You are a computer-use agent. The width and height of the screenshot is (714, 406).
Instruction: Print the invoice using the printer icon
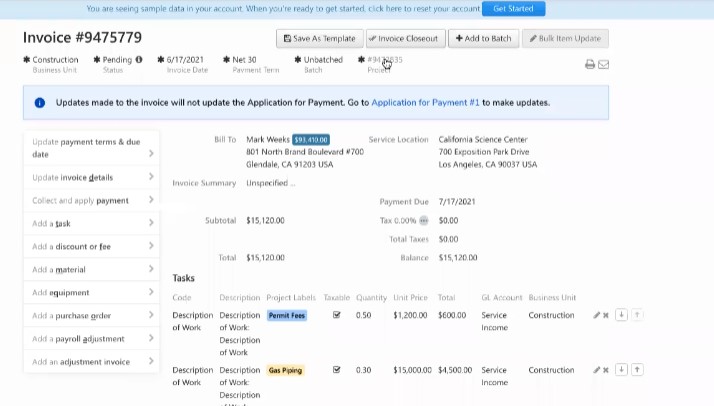590,64
